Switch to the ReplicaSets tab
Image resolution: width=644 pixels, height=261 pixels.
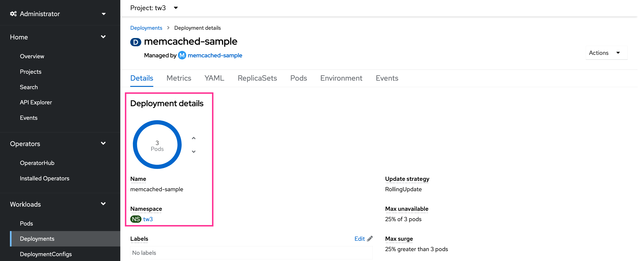[x=257, y=78]
